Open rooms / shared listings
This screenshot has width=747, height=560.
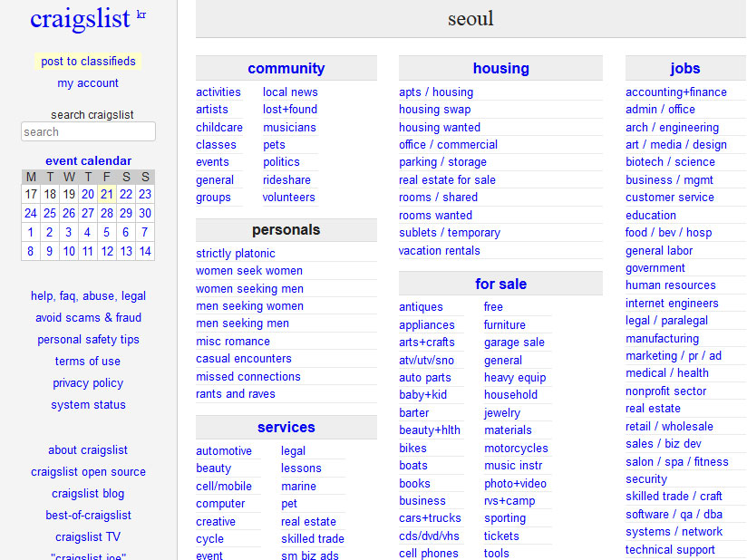pyautogui.click(x=438, y=198)
